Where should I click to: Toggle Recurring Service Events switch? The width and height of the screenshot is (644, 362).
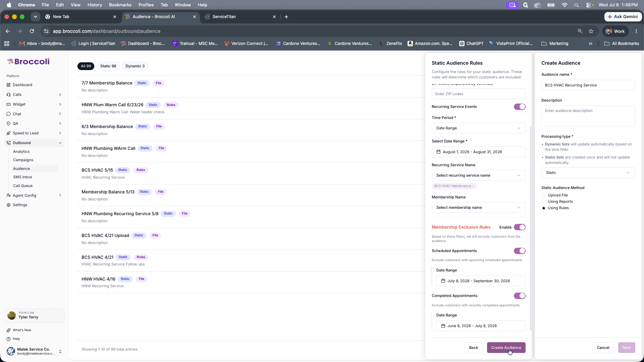pos(520,107)
